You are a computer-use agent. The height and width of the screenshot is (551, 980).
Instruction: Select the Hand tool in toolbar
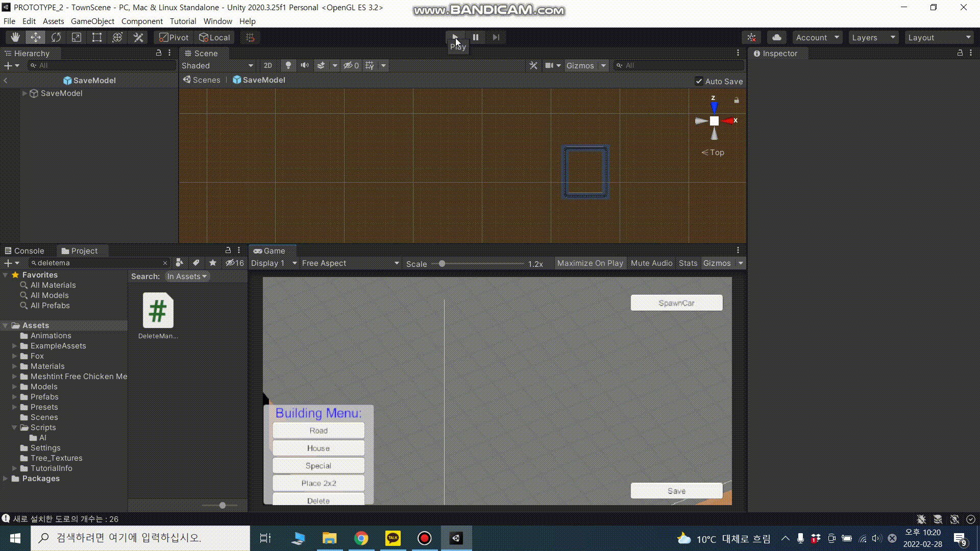click(15, 37)
